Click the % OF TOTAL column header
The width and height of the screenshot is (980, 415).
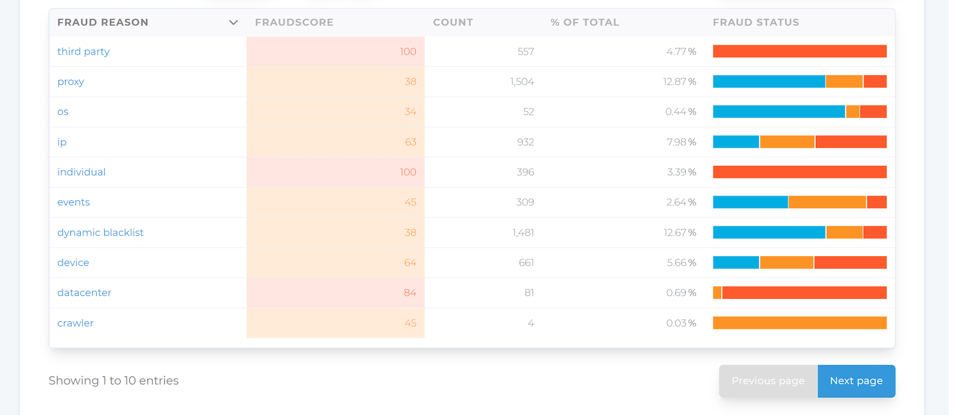coord(584,22)
